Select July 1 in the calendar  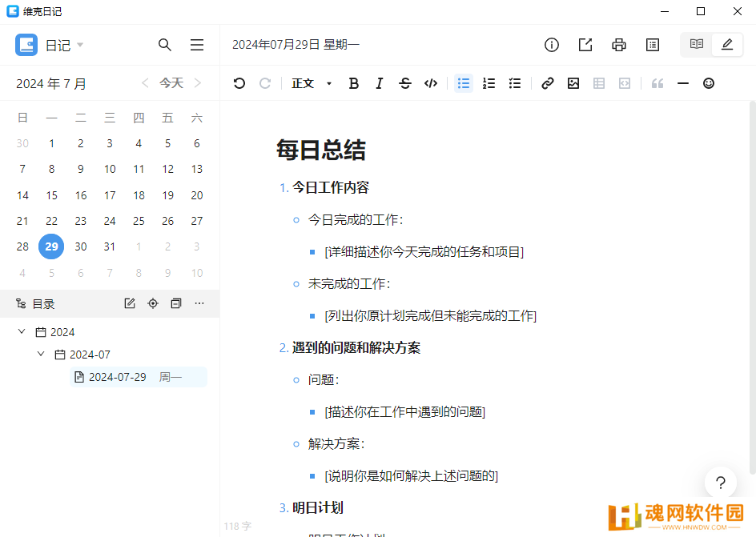[51, 143]
